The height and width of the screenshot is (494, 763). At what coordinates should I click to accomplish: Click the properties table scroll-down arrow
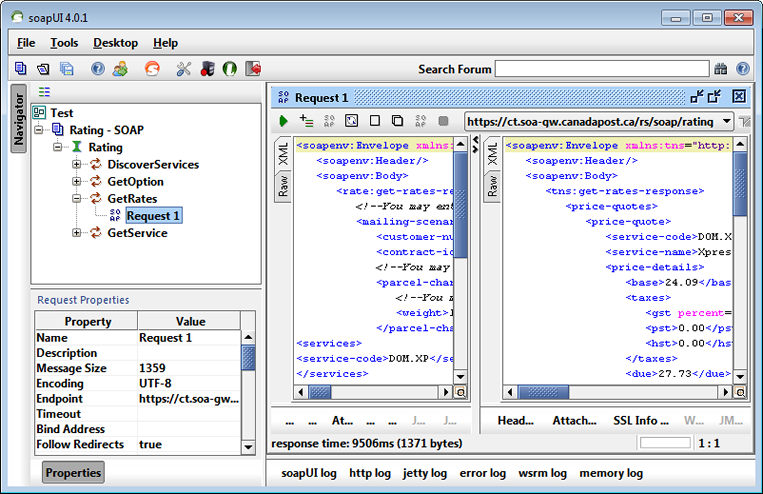coord(248,447)
